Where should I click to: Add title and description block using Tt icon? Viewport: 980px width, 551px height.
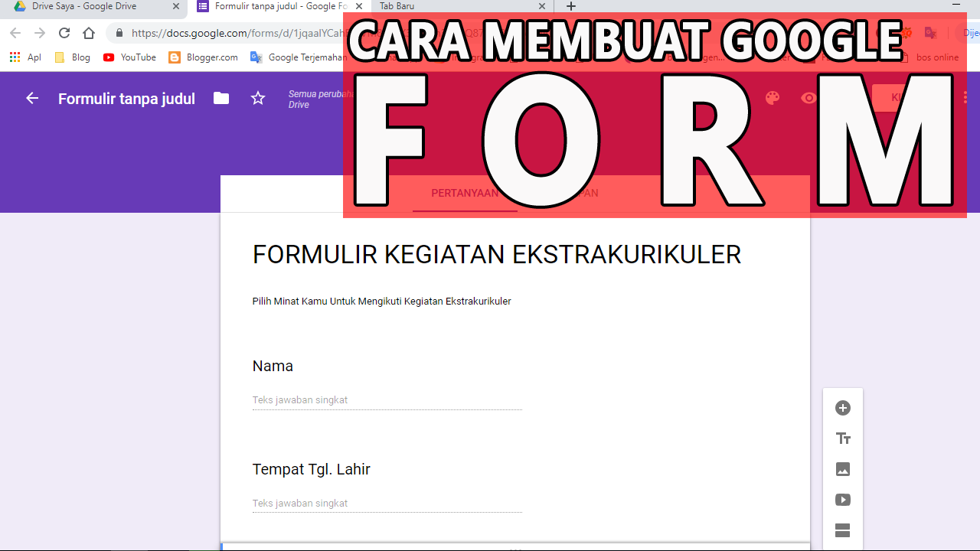pos(842,439)
